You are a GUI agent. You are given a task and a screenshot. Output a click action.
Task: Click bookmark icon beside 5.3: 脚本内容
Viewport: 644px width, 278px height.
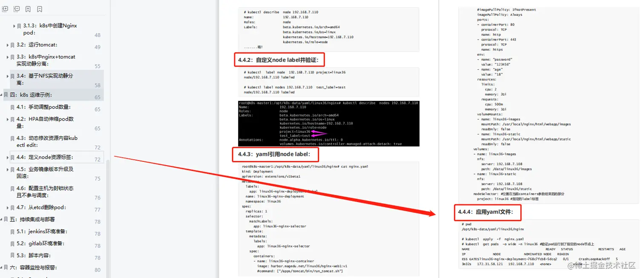pyautogui.click(x=12, y=255)
